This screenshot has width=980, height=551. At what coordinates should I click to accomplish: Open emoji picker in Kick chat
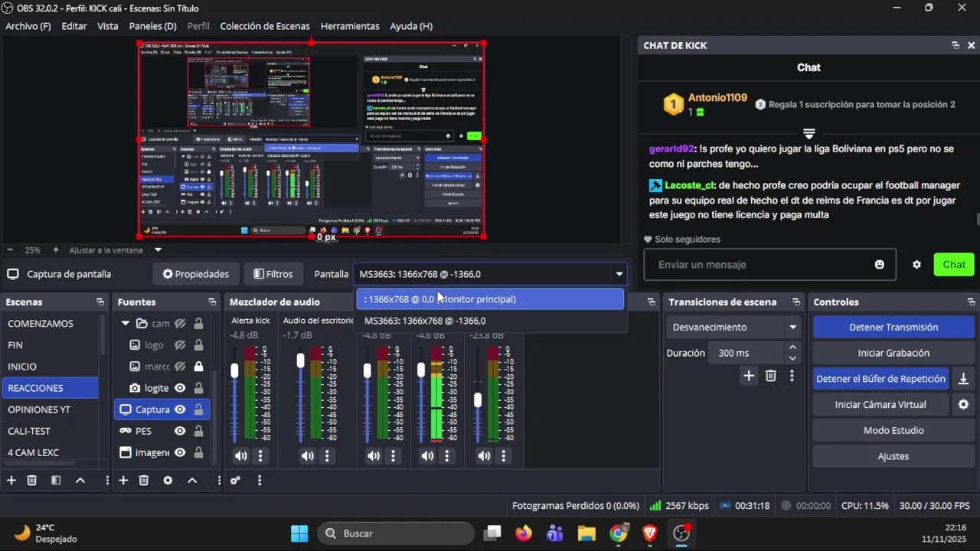pos(880,265)
